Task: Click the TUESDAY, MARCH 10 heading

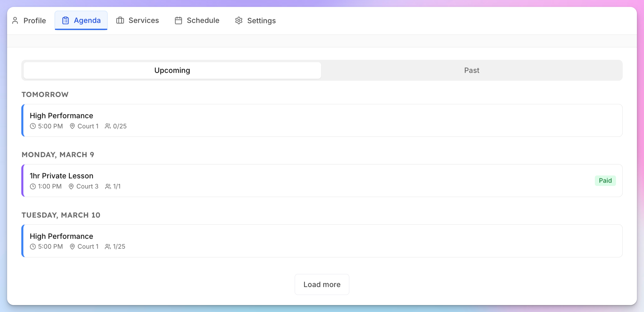Action: [x=61, y=215]
